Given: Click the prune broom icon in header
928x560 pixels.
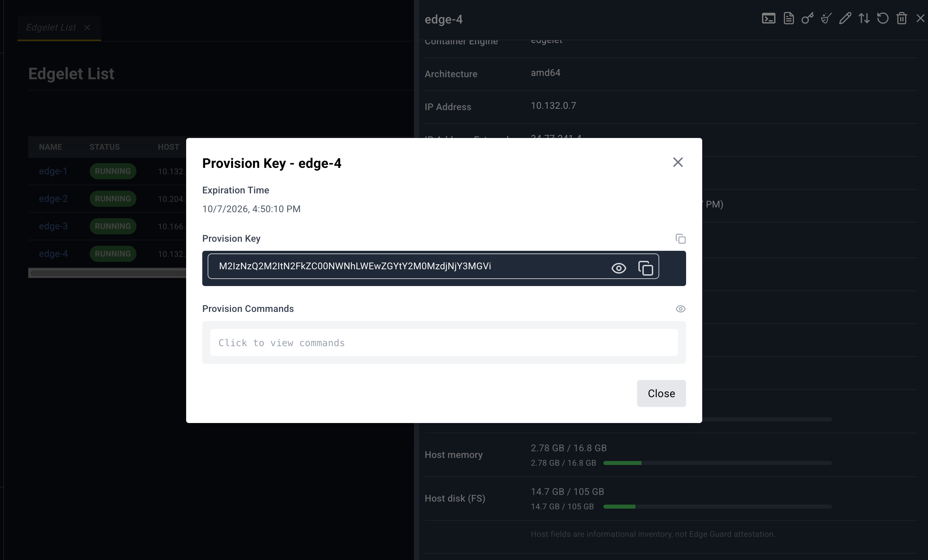Looking at the screenshot, I should pyautogui.click(x=826, y=18).
